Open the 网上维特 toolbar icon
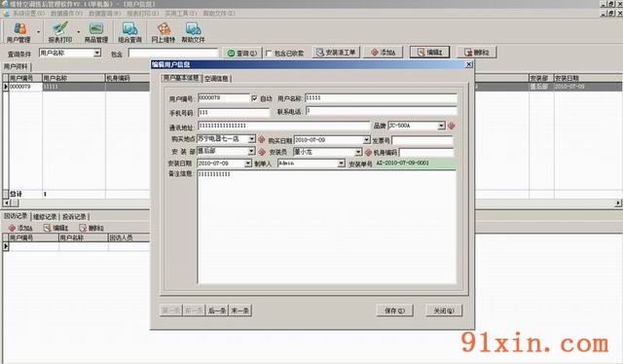 point(164,32)
